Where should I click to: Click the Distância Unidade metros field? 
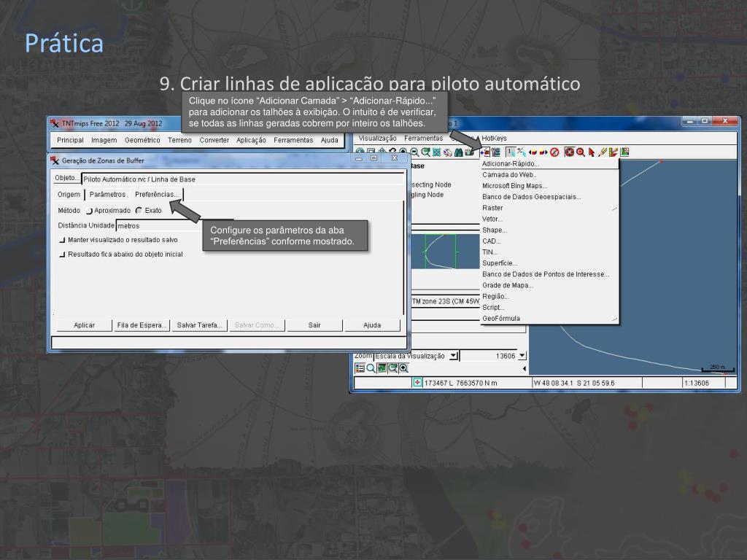coord(160,226)
